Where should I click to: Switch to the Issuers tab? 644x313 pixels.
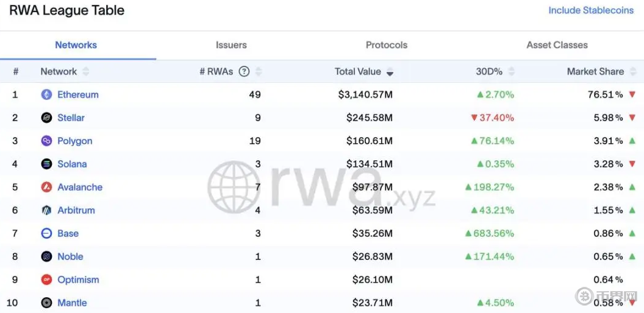[231, 45]
